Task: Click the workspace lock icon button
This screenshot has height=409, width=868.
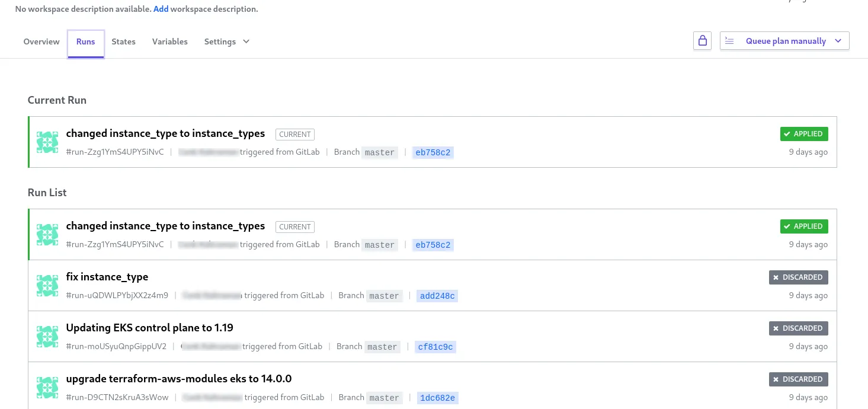Action: (x=702, y=41)
